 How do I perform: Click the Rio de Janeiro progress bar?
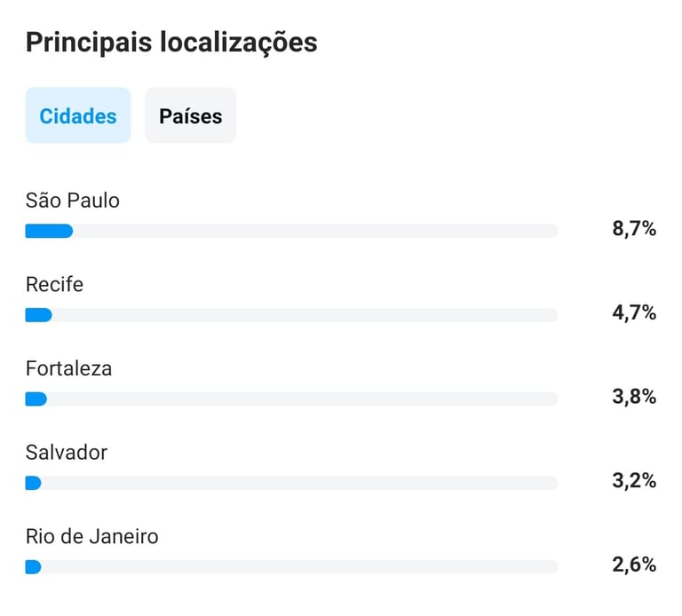coord(292,567)
